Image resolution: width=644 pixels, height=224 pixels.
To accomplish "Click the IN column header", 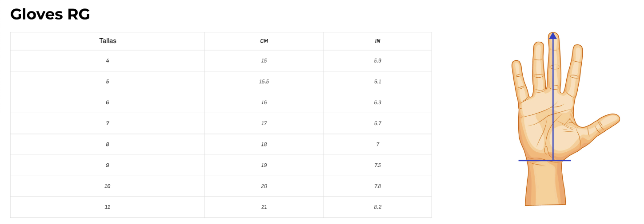I will point(377,41).
